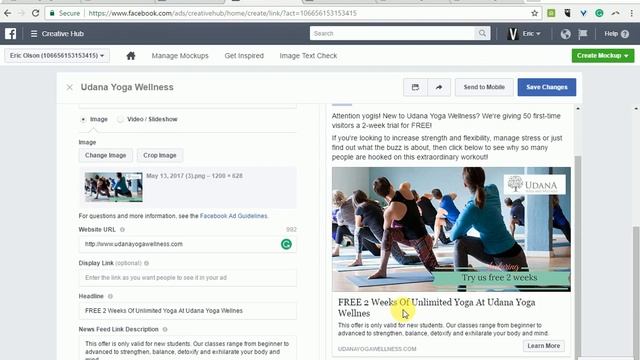This screenshot has height=360, width=640.
Task: Bookmark page with star icon
Action: click(x=534, y=13)
